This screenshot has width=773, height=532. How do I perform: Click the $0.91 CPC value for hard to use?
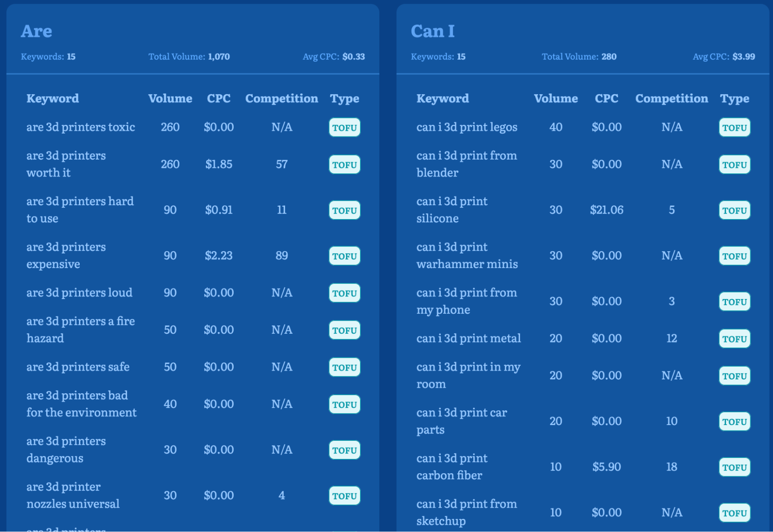218,209
